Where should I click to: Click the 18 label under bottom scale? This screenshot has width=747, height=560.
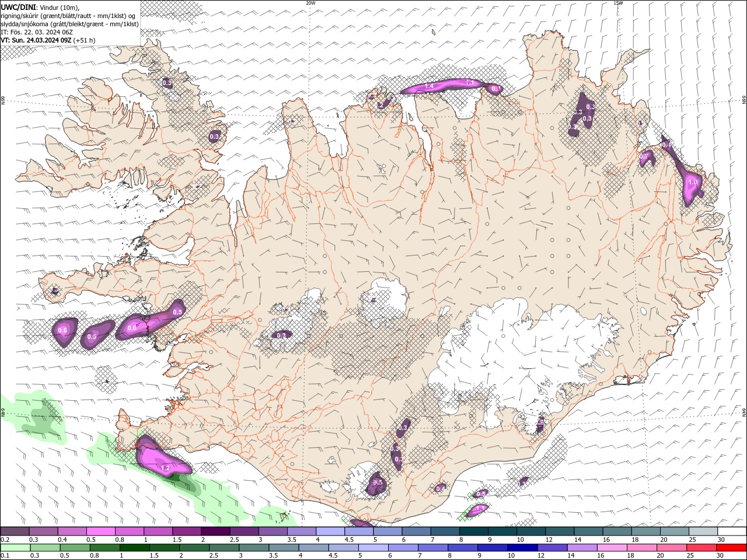630,556
